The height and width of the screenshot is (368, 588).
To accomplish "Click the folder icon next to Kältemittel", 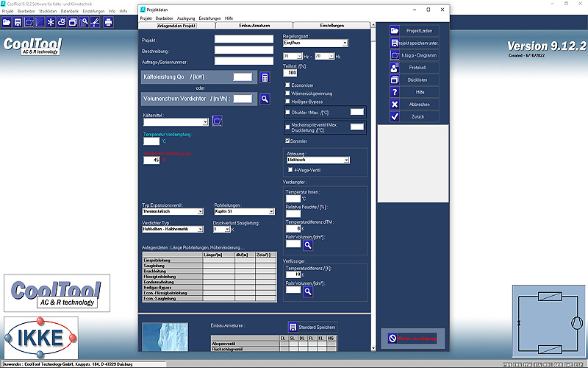I will tap(217, 121).
